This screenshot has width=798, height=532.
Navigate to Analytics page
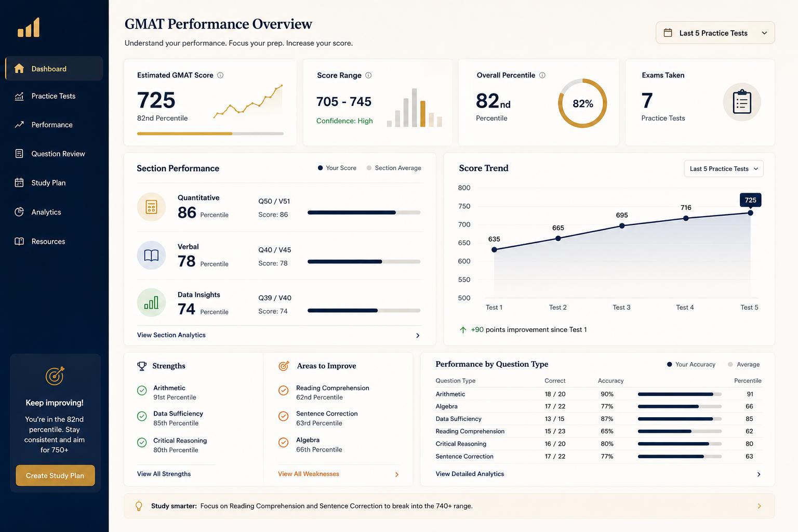pyautogui.click(x=54, y=212)
